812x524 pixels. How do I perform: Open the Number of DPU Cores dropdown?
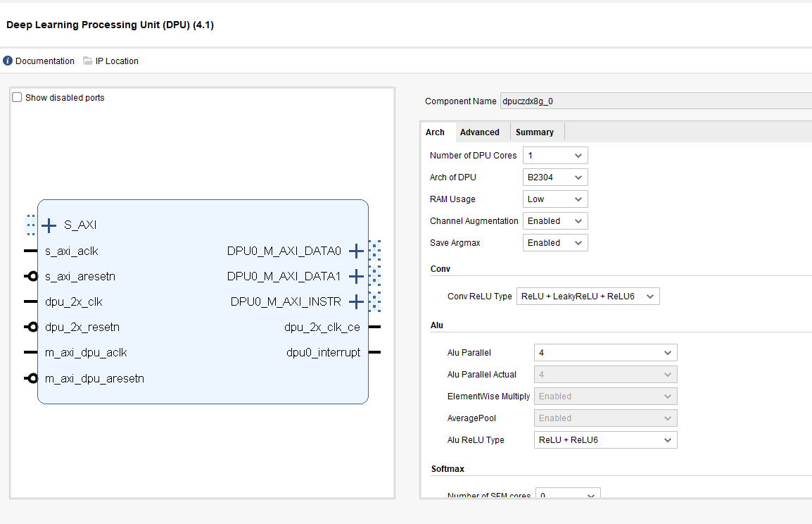[x=555, y=156]
